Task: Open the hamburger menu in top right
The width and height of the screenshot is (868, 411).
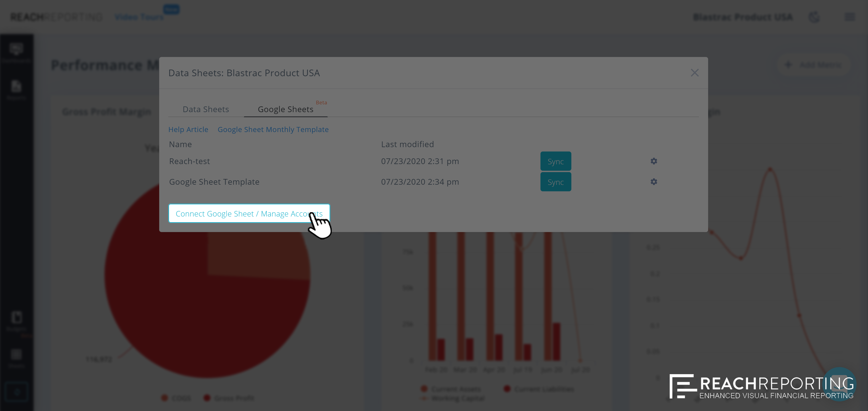Action: (849, 17)
